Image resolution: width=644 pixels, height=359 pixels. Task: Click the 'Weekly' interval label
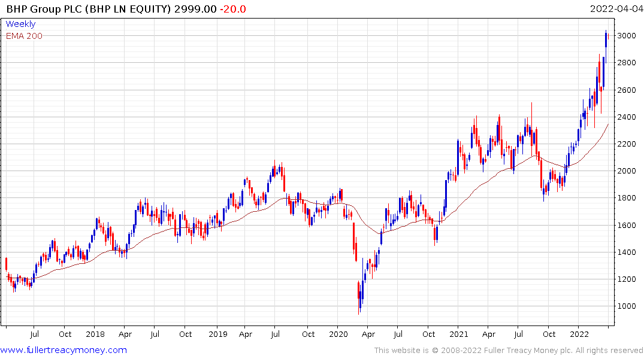point(20,24)
